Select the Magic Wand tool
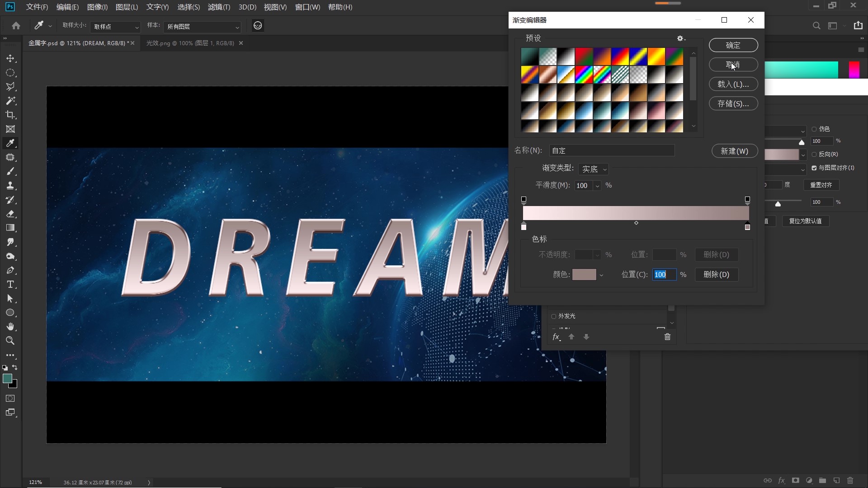The width and height of the screenshot is (868, 488). (10, 101)
